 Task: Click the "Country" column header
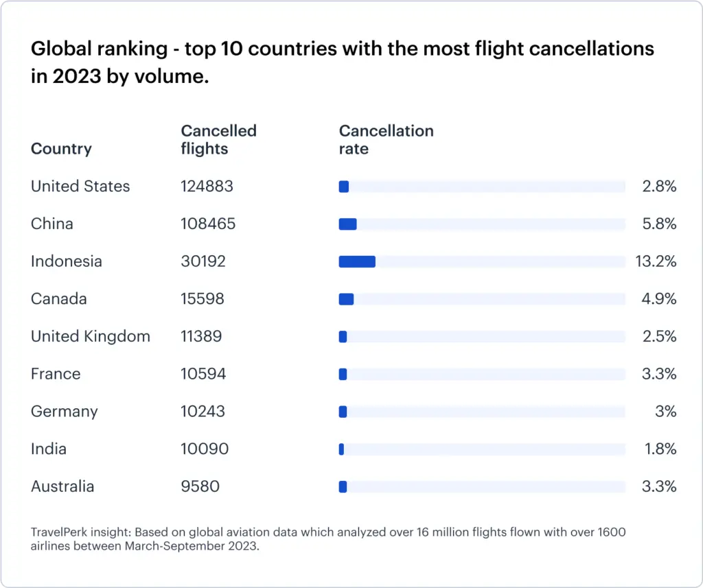click(61, 149)
